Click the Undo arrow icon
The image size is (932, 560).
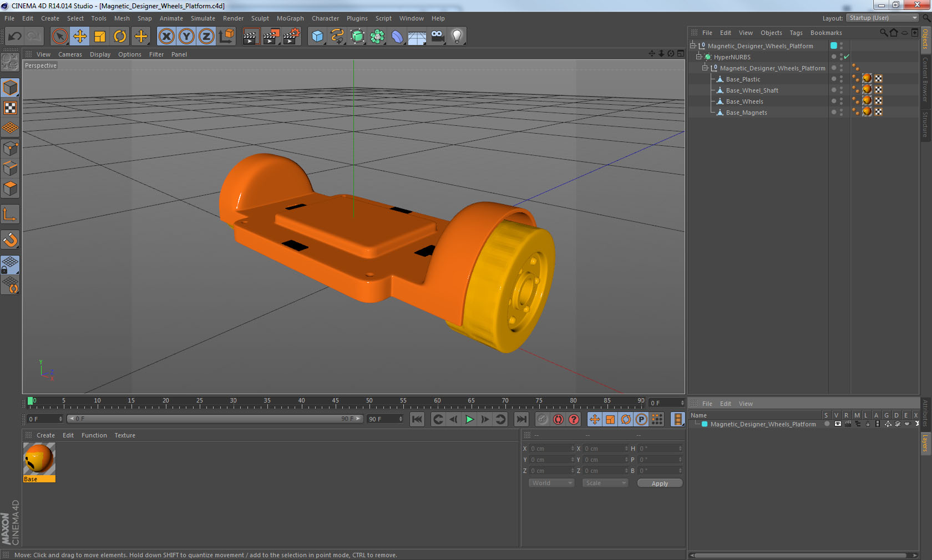pos(15,37)
